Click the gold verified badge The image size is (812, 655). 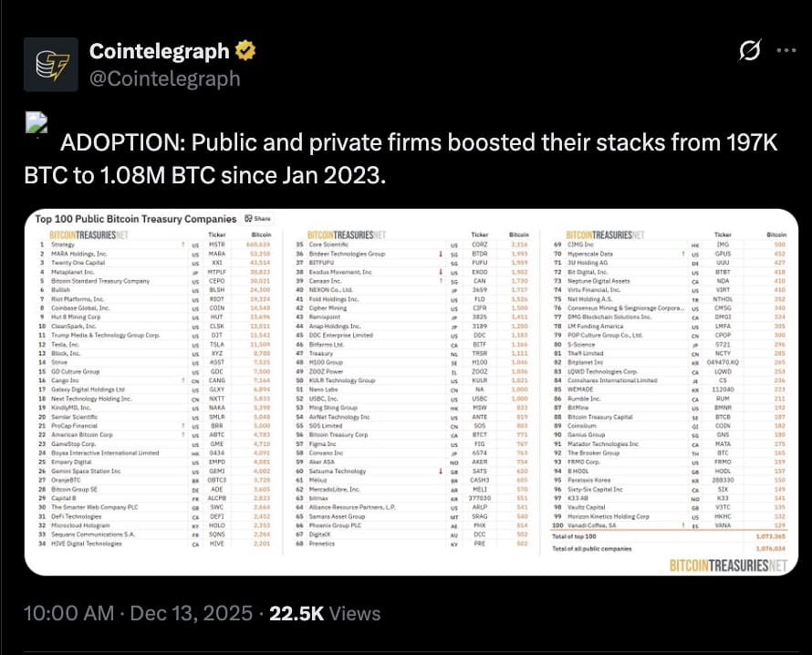click(x=245, y=50)
